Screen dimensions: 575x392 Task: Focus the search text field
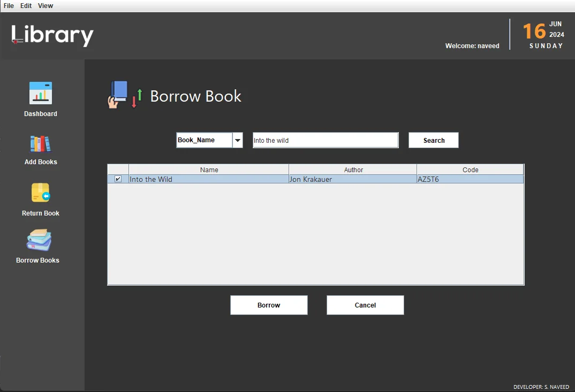pyautogui.click(x=326, y=140)
